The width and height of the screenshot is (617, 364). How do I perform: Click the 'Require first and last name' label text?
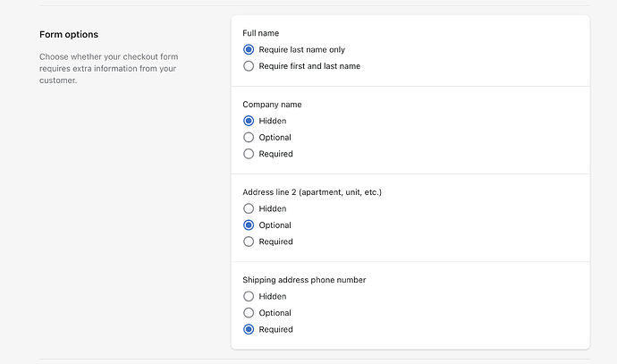309,65
